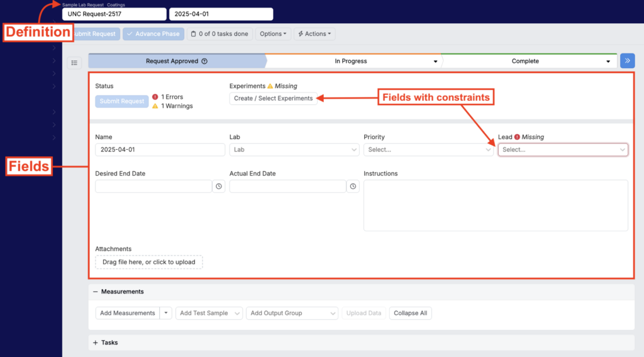Click the clipboard tasks done indicator
The height and width of the screenshot is (357, 644).
tap(219, 34)
